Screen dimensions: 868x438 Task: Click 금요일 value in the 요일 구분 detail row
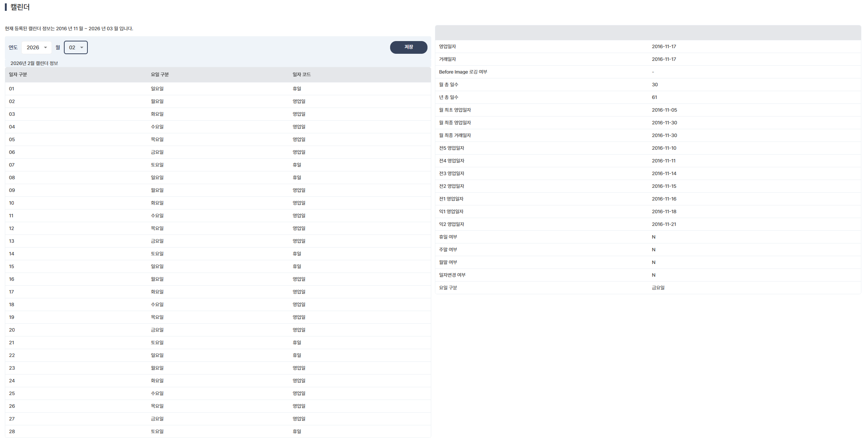(x=658, y=288)
